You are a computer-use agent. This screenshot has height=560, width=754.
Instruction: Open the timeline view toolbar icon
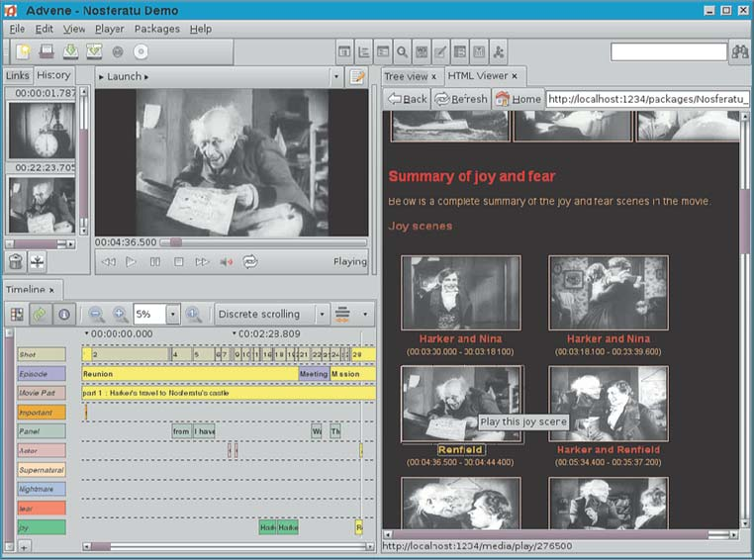[x=344, y=51]
